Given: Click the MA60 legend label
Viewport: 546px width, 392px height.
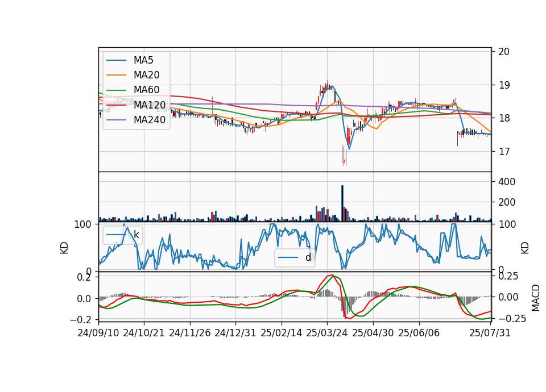Looking at the screenshot, I should coord(146,90).
